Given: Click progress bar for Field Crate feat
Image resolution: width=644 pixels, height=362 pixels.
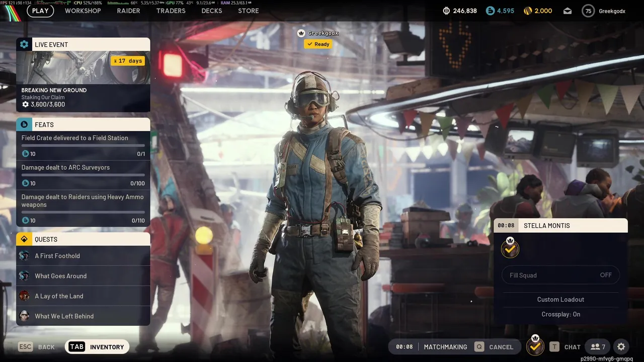Looking at the screenshot, I should (83, 145).
